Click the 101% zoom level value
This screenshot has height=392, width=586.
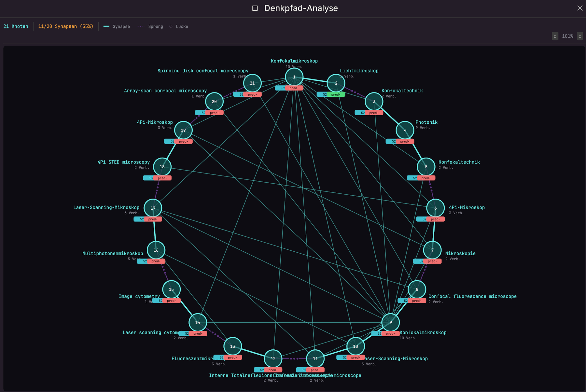tap(567, 36)
